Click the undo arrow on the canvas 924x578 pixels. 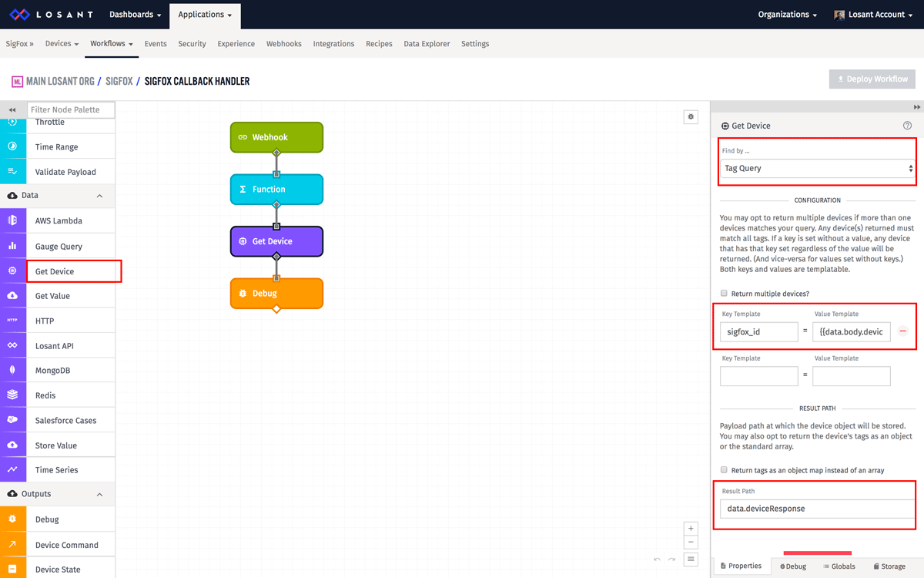pos(657,560)
